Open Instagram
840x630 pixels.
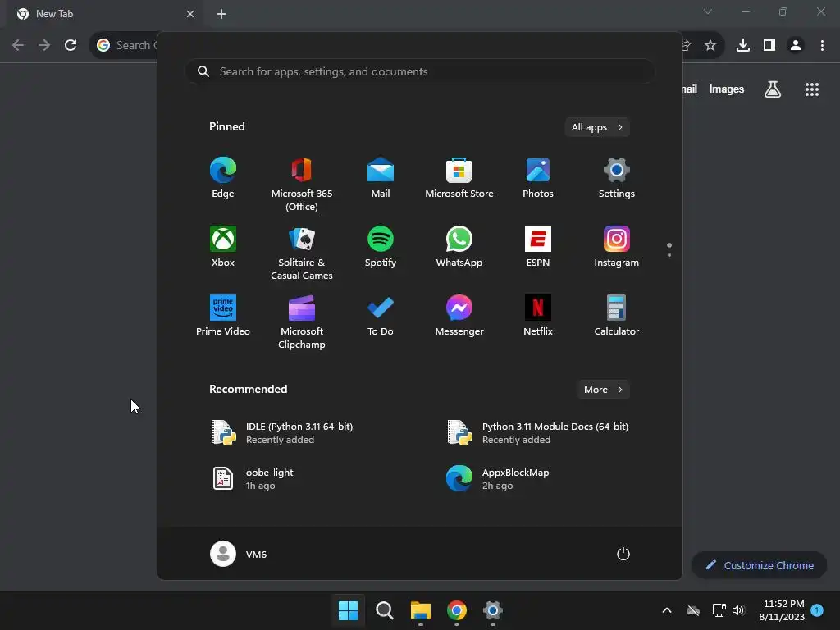617,246
